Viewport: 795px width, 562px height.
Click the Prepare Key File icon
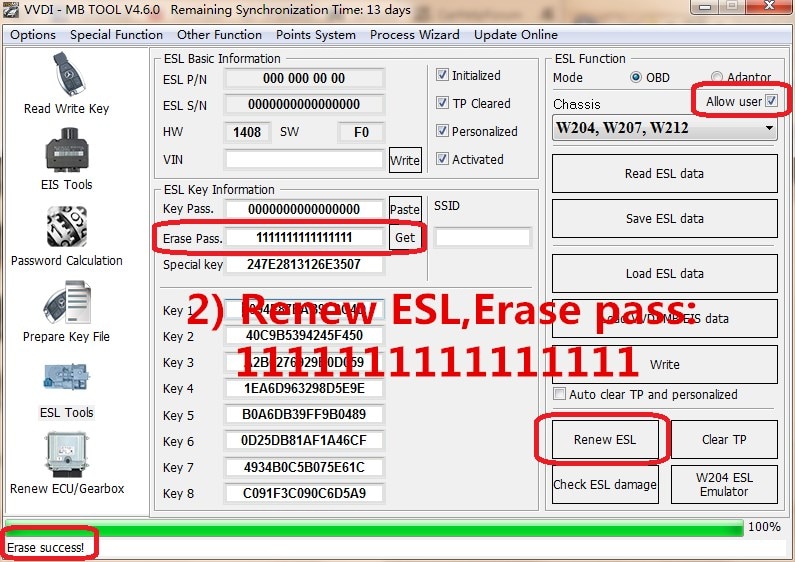(66, 311)
